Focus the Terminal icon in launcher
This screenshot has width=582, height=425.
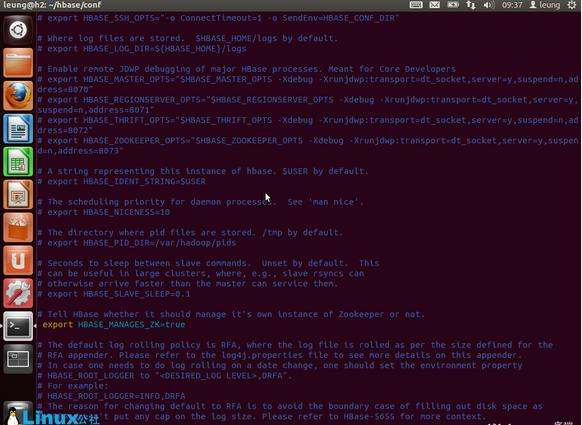click(18, 326)
